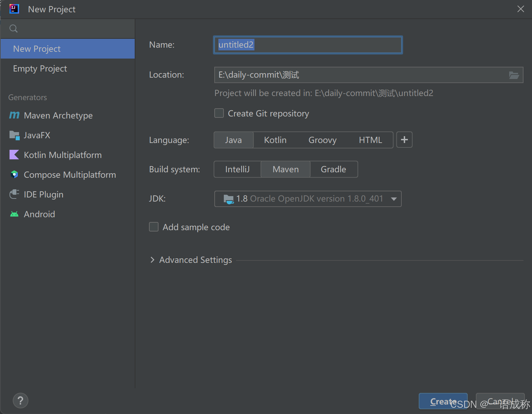This screenshot has height=414, width=532.
Task: Open the JDK version dropdown
Action: coord(308,199)
